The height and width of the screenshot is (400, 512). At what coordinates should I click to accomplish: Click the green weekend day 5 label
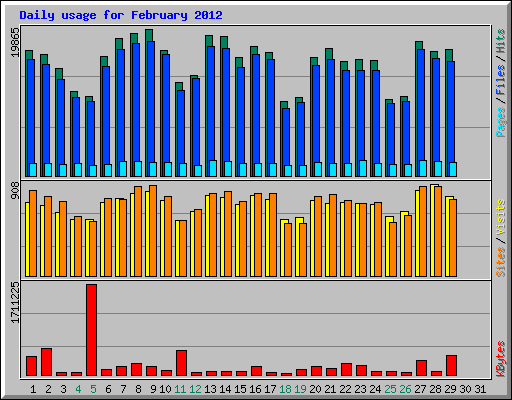(93, 389)
